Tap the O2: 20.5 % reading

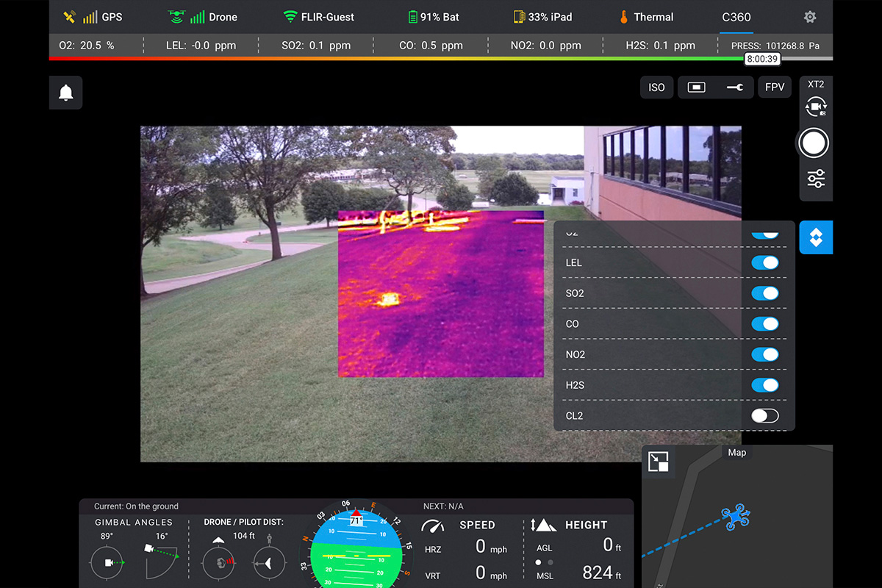87,46
